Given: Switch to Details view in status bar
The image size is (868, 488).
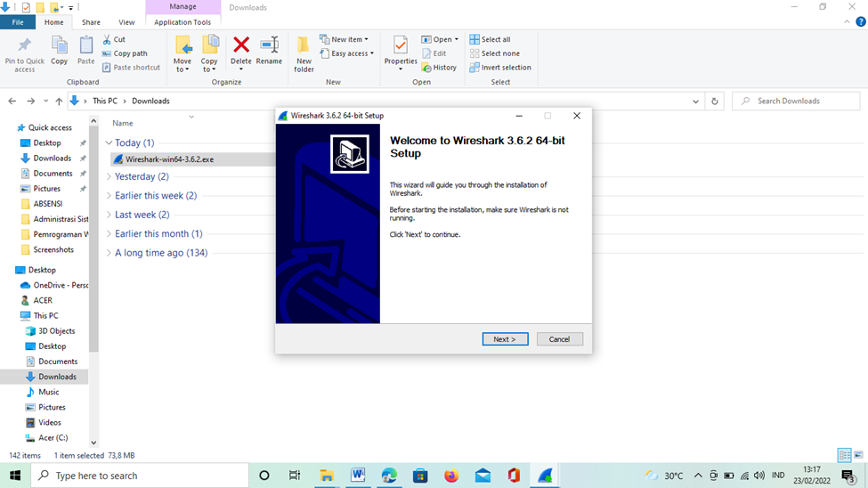Looking at the screenshot, I should (845, 455).
